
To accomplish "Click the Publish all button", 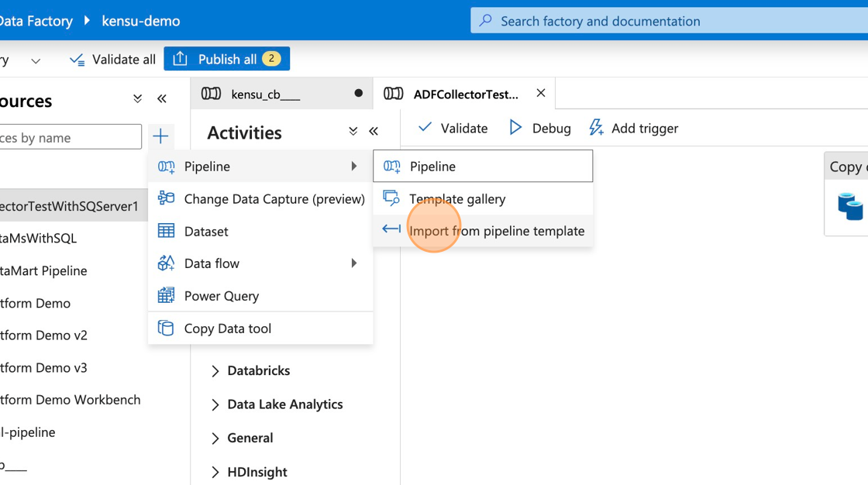I will pyautogui.click(x=227, y=59).
